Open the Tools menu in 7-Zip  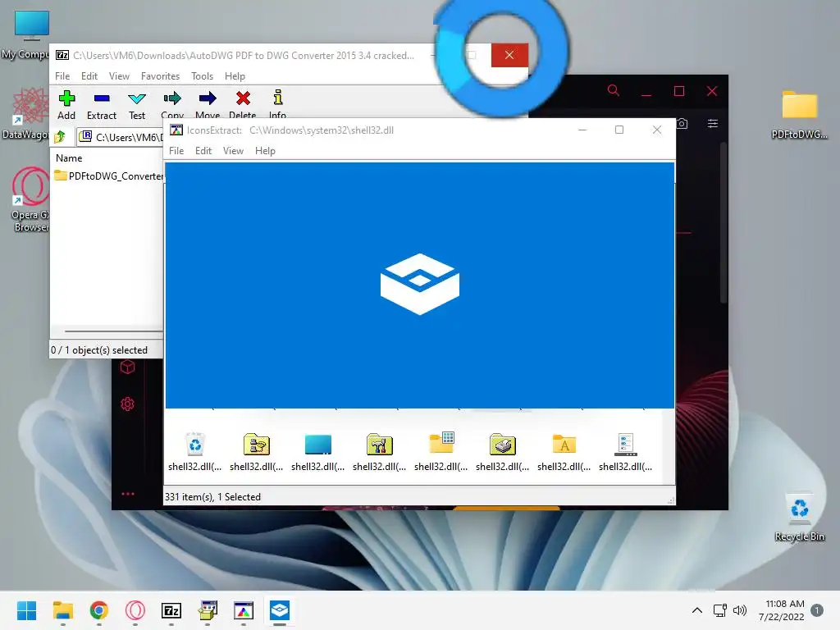click(202, 76)
